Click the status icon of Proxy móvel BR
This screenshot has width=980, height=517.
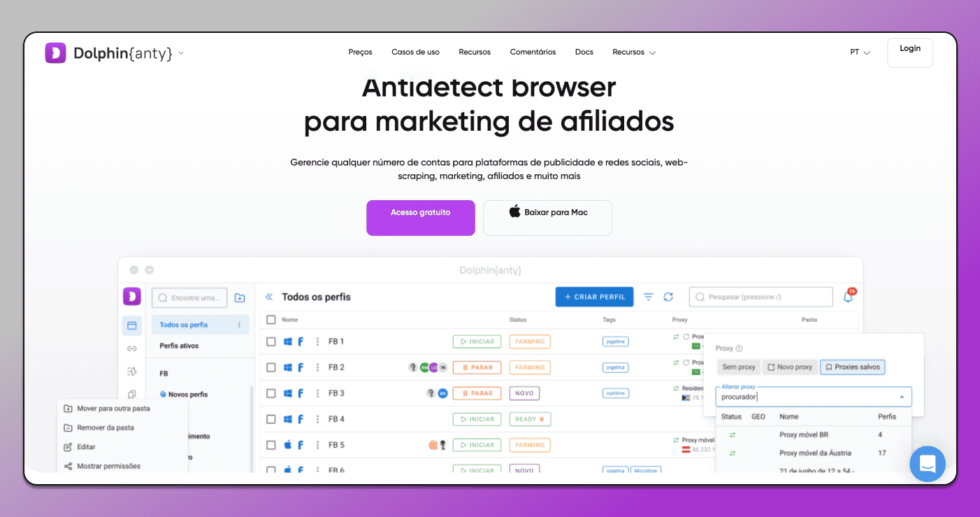tap(732, 435)
